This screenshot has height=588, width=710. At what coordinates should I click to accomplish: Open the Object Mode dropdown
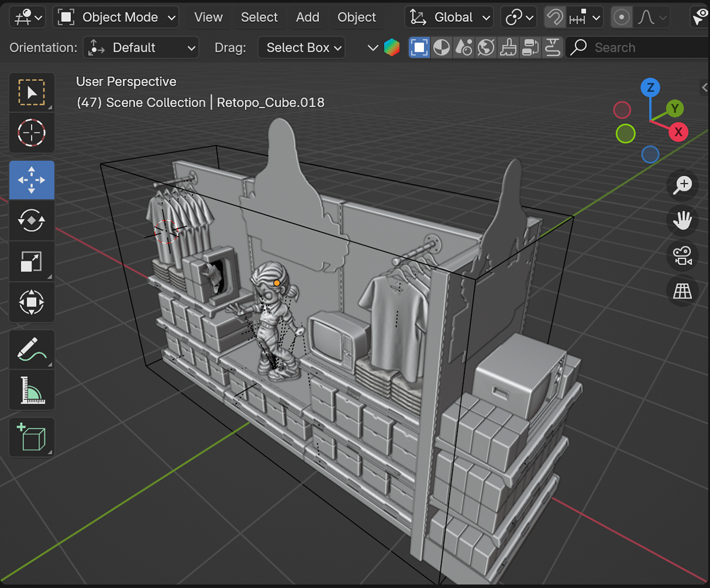[116, 18]
